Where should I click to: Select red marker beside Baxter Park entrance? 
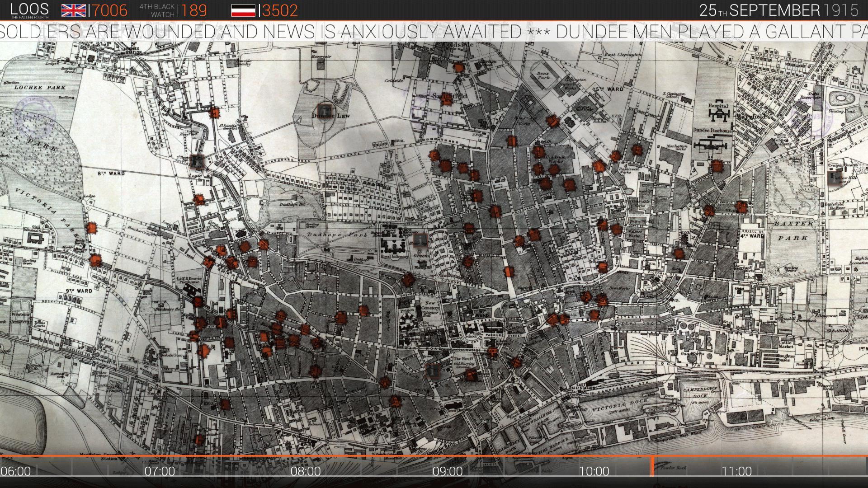tap(741, 207)
